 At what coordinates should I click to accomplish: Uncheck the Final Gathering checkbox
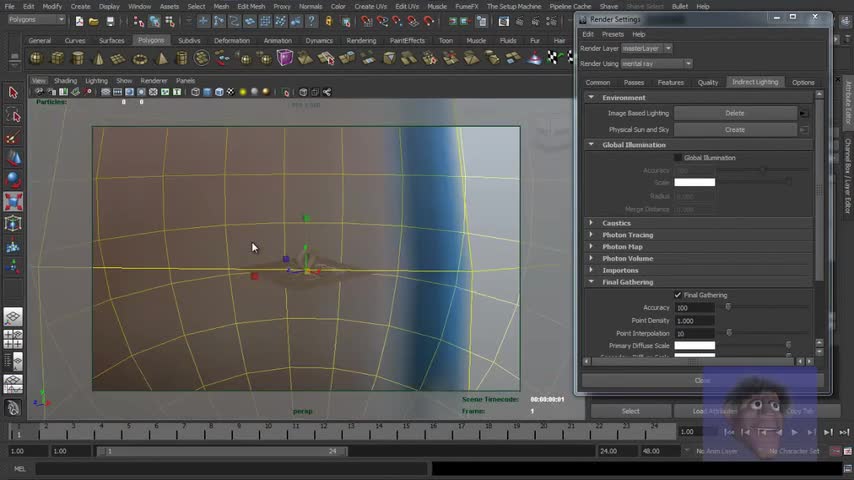[x=678, y=295]
